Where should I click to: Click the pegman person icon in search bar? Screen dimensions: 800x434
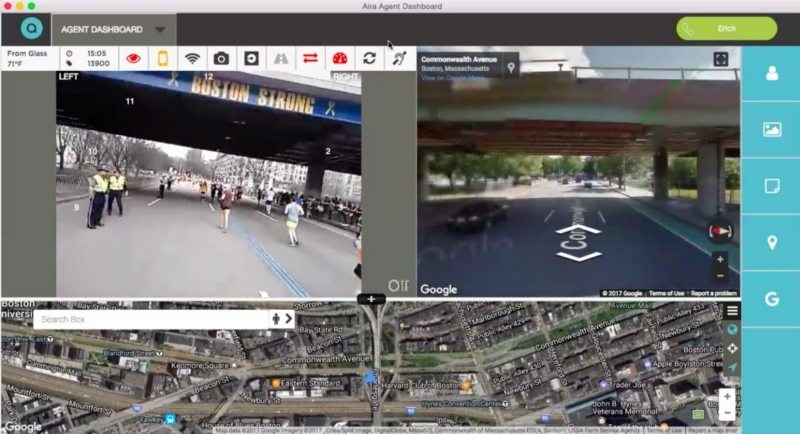click(276, 319)
